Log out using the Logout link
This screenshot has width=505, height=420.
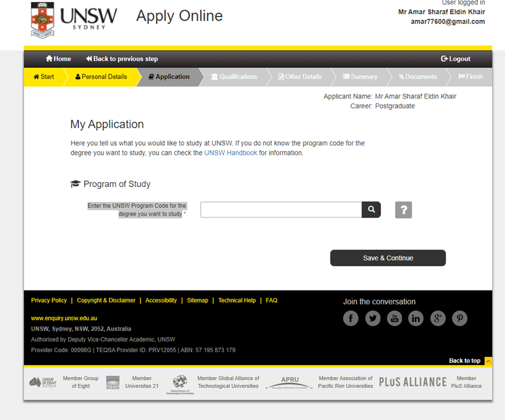455,59
